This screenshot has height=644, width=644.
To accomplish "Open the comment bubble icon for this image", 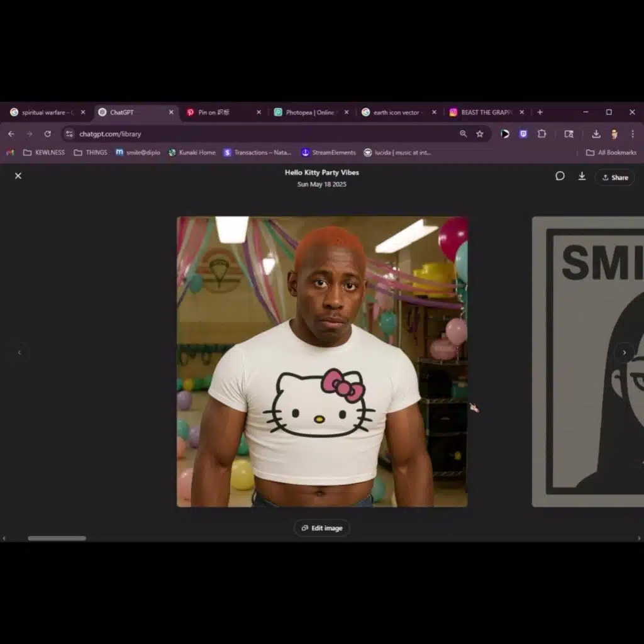I will click(560, 176).
